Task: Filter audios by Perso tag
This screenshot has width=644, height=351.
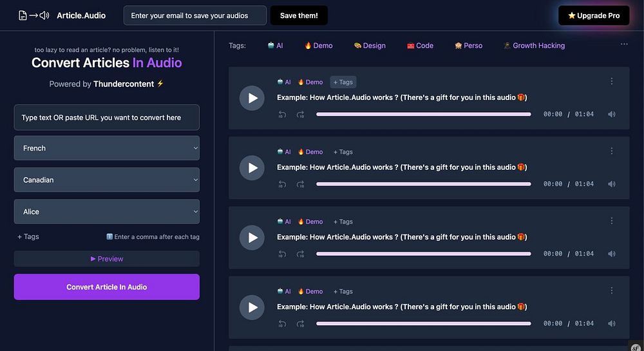Action: click(469, 46)
